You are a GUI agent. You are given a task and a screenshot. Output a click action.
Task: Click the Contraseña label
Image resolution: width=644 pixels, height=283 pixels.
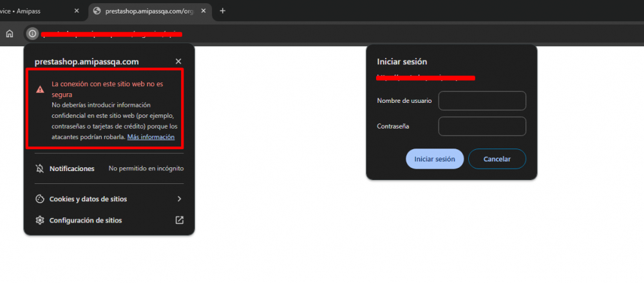tap(393, 126)
